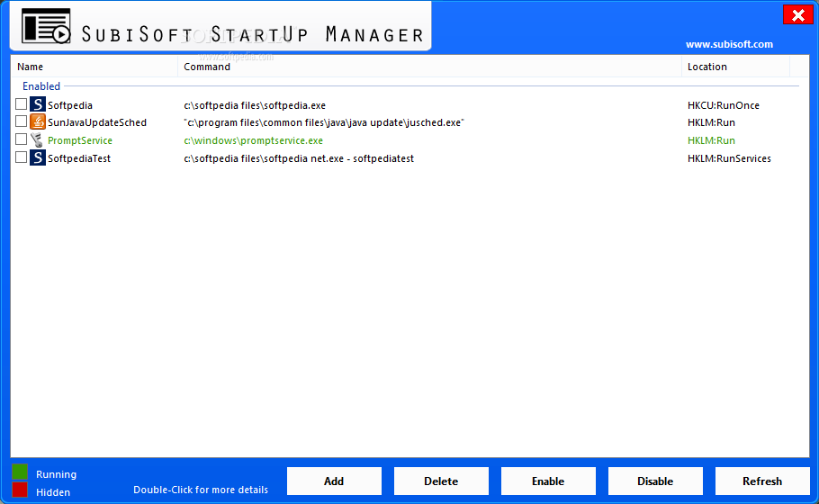Click the PromptService tool icon
The width and height of the screenshot is (819, 504).
(37, 140)
